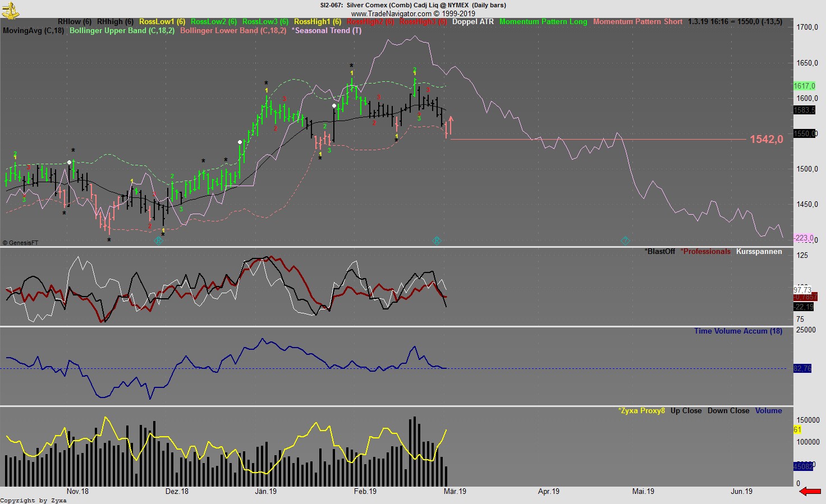The width and height of the screenshot is (826, 504).
Task: Click the gold Trade Navigator logo icon
Action: (x=10, y=10)
